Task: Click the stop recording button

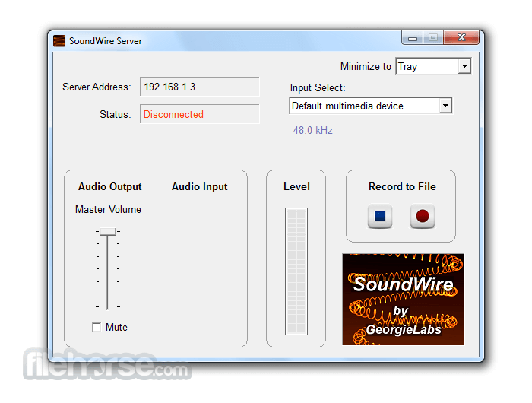Action: [x=380, y=216]
